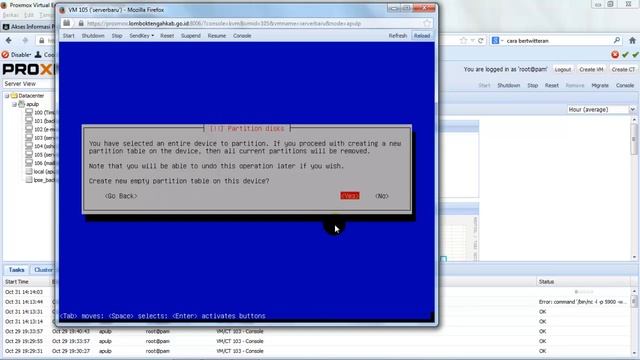Click Reload in the console window toolbar
640x360 pixels.
pyautogui.click(x=422, y=36)
